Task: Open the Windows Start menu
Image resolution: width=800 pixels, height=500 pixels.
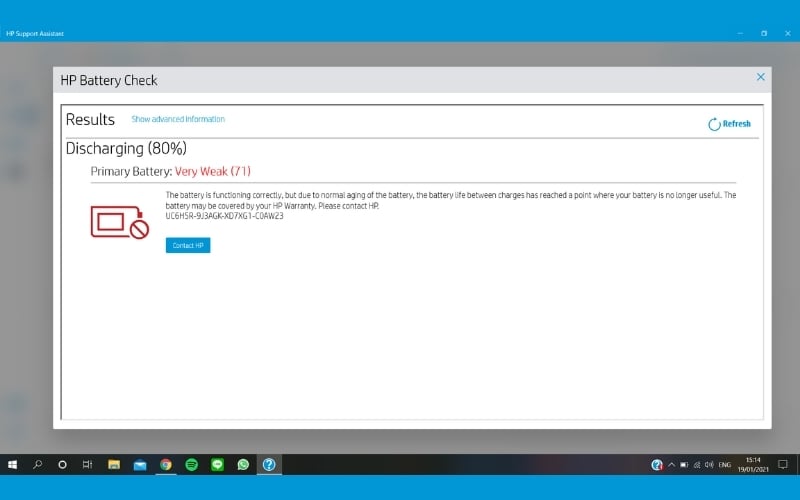Action: [x=13, y=465]
